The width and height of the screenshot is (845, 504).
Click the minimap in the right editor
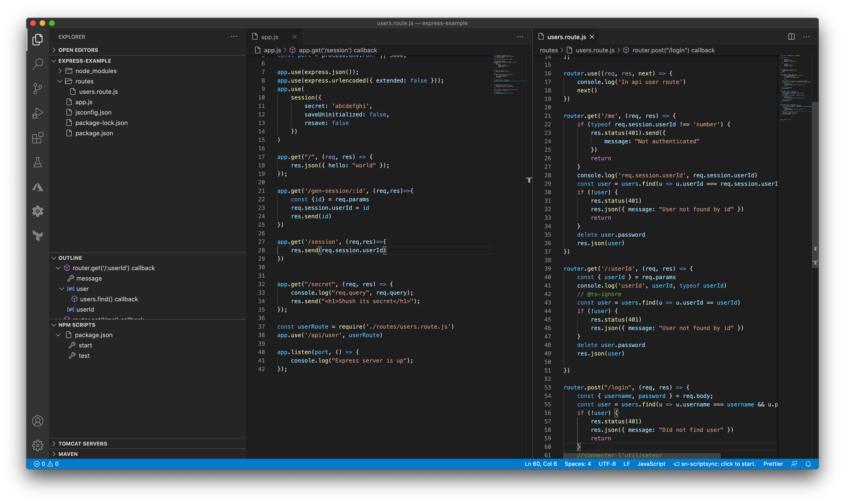click(795, 85)
